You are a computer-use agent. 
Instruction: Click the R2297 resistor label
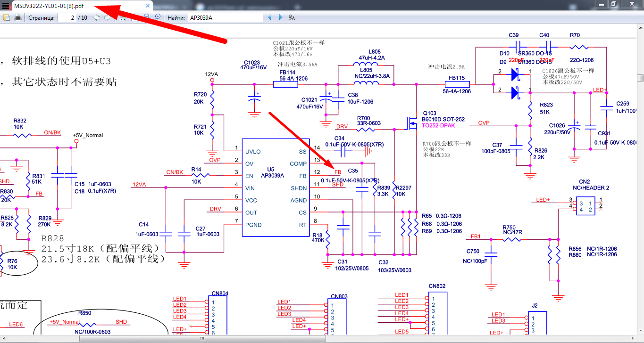404,188
